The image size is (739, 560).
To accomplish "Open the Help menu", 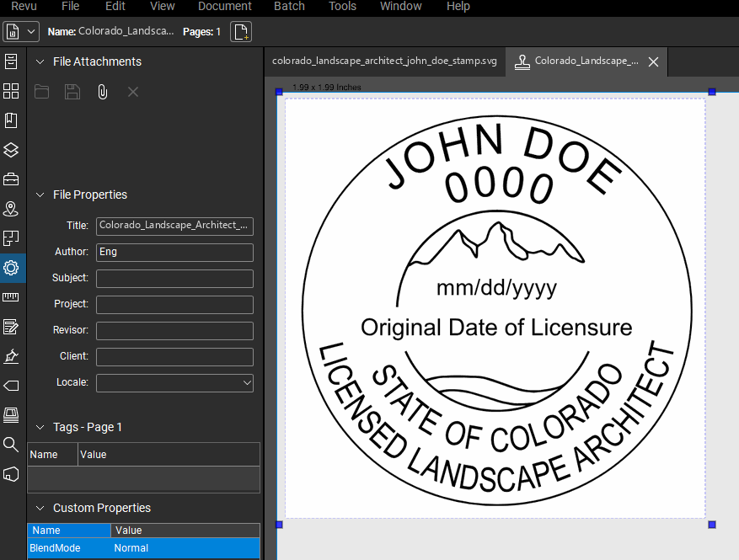I will click(x=458, y=6).
